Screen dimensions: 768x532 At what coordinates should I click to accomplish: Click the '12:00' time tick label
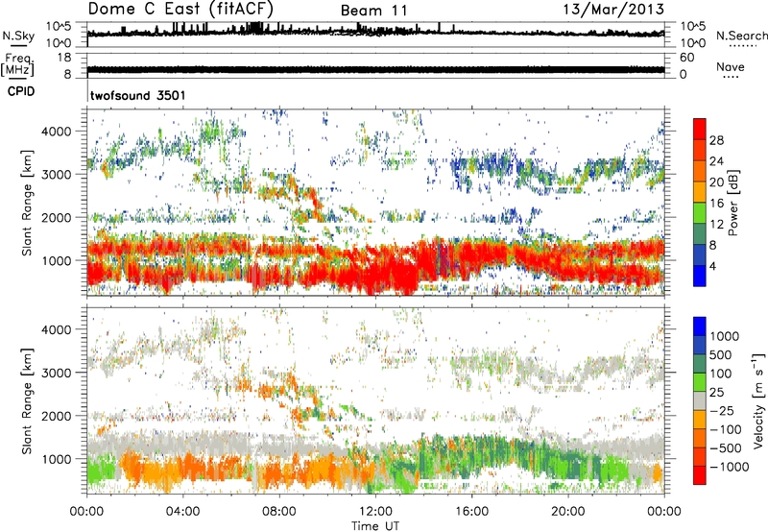375,512
